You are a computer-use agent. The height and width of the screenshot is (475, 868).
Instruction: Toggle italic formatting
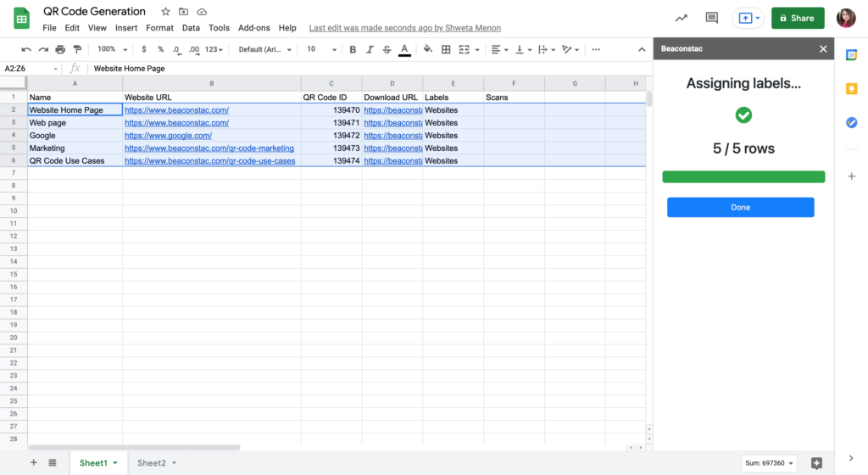click(x=370, y=49)
